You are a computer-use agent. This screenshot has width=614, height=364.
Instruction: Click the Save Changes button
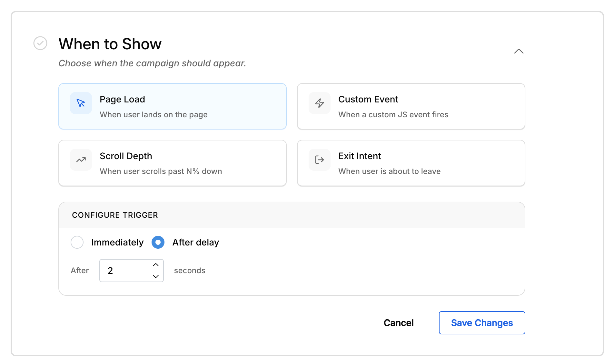pyautogui.click(x=482, y=323)
